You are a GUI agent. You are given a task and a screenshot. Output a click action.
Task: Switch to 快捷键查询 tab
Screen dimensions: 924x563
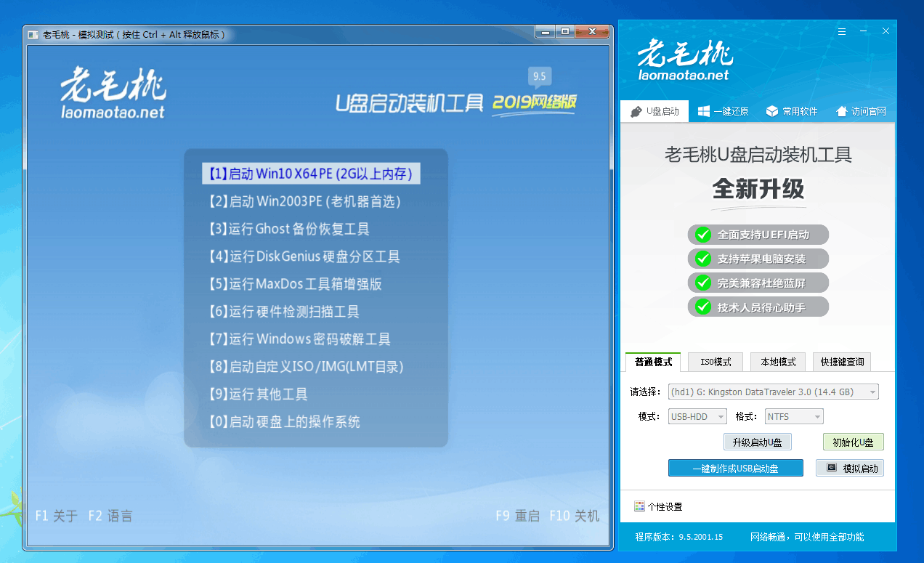pos(842,362)
